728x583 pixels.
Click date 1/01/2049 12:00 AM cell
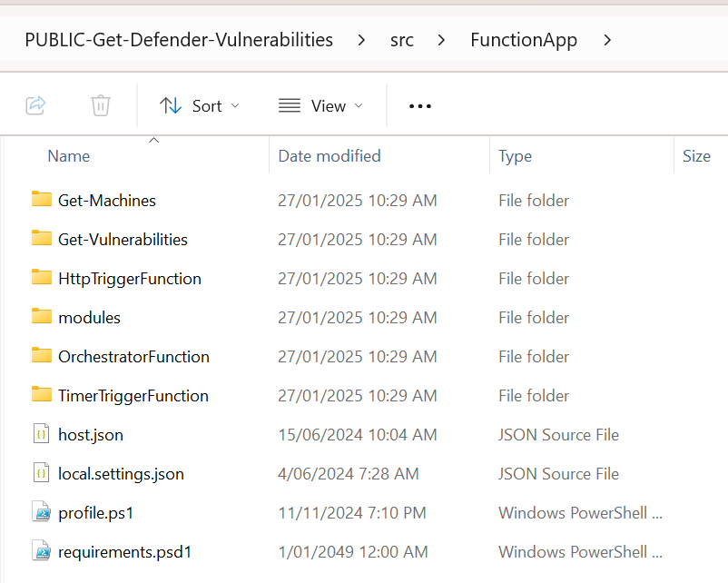click(x=353, y=552)
